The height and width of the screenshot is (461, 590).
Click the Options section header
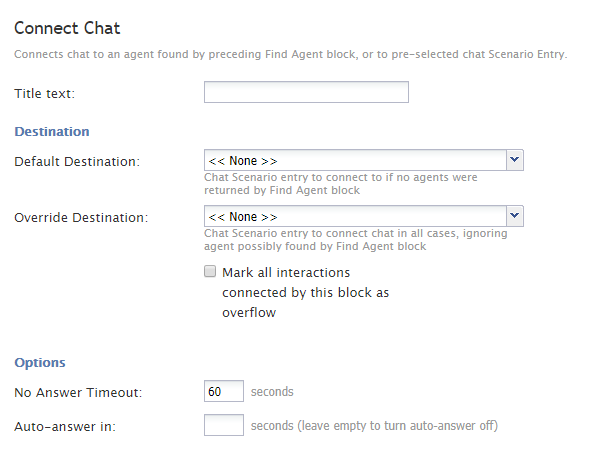pos(40,362)
